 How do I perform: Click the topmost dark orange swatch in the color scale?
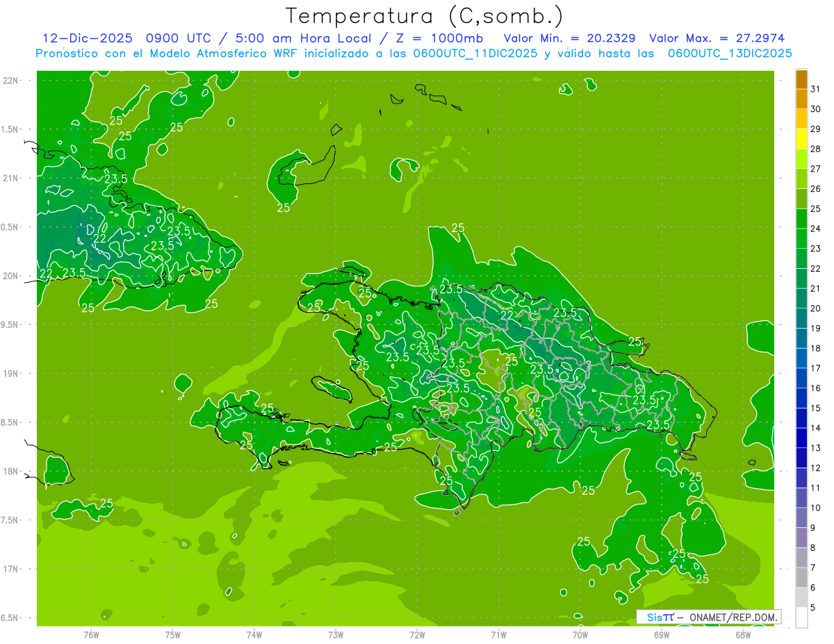(x=801, y=79)
